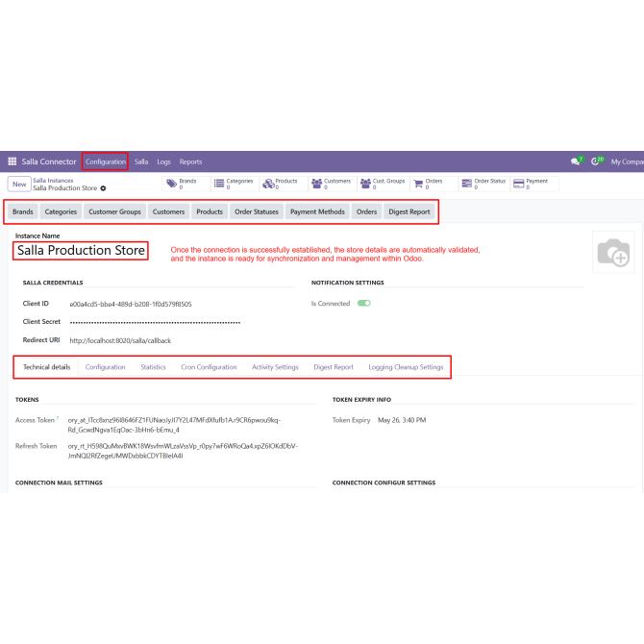This screenshot has width=644, height=644.
Task: Switch to Activity Settings tab
Action: 275,367
